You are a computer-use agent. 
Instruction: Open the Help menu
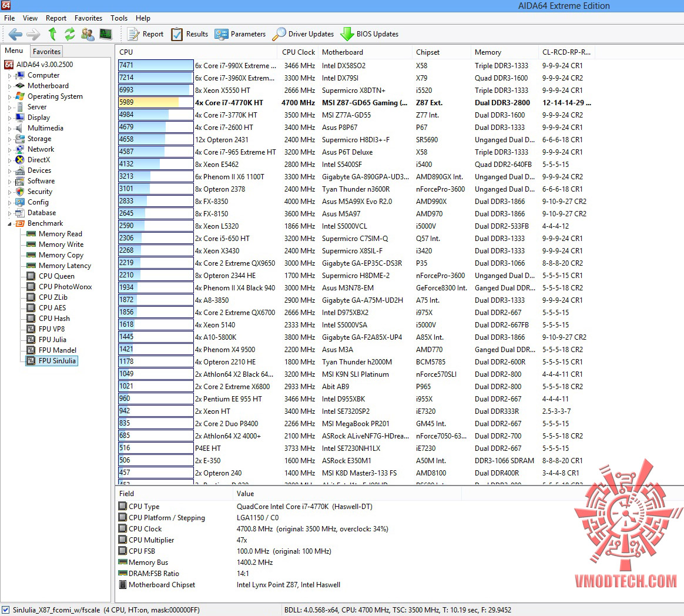click(143, 18)
